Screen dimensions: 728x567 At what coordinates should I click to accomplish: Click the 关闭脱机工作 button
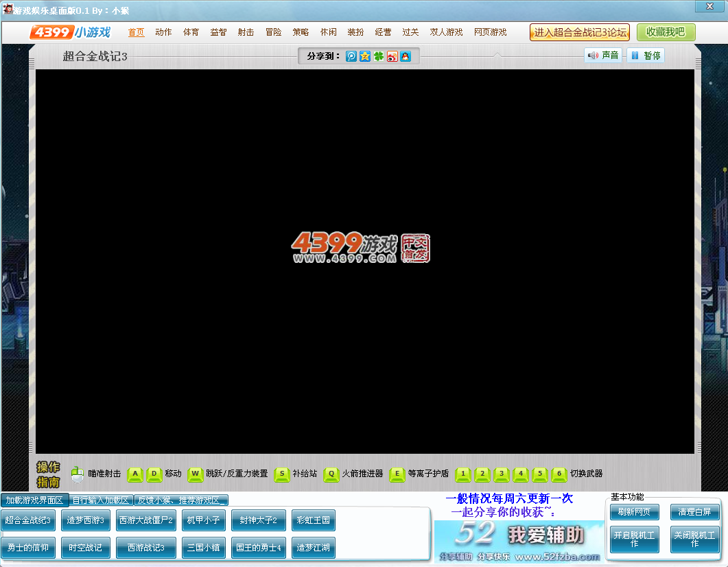(x=694, y=539)
